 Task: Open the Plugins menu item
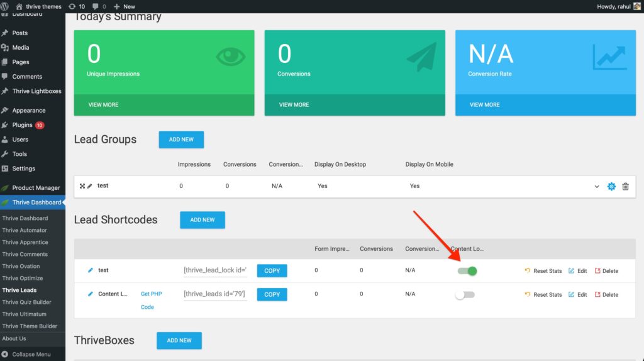tap(23, 125)
